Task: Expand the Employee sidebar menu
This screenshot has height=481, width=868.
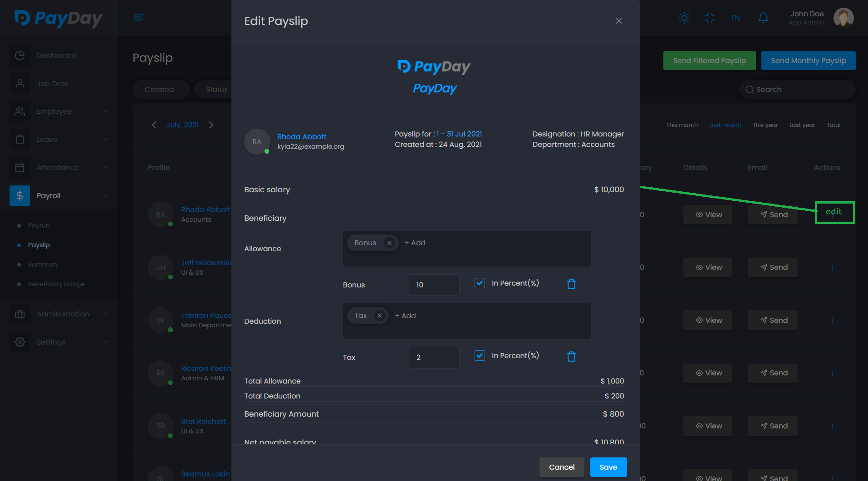Action: 59,112
